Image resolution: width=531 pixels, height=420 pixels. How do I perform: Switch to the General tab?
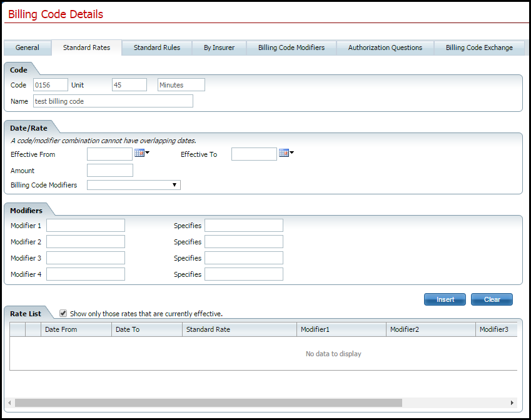tap(28, 47)
